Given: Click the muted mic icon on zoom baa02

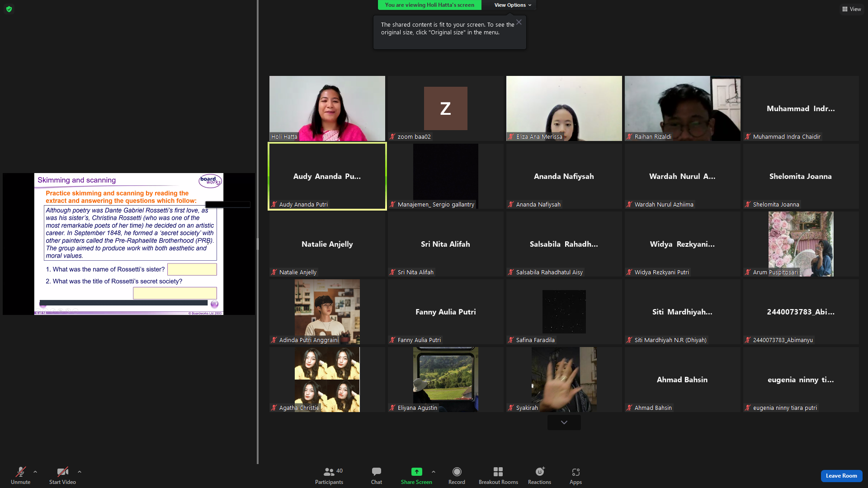Looking at the screenshot, I should pyautogui.click(x=392, y=136).
